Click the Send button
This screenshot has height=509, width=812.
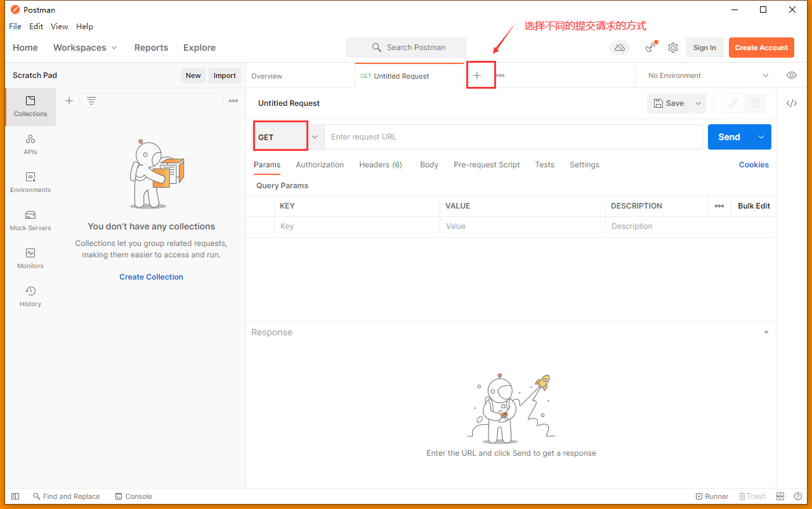tap(729, 137)
